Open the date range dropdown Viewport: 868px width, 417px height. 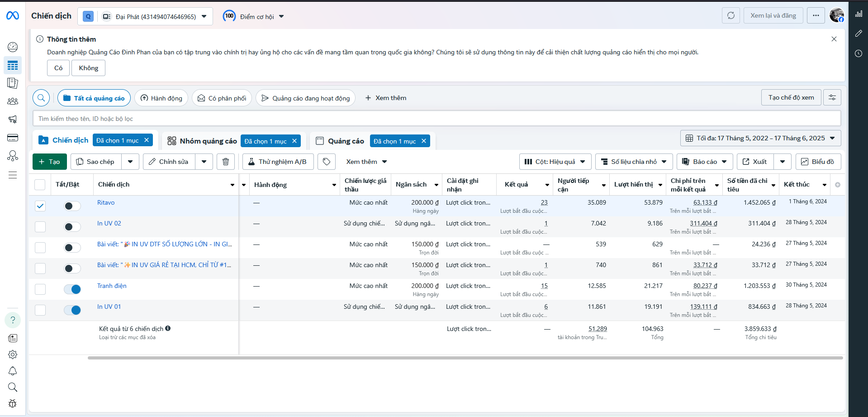pos(761,138)
